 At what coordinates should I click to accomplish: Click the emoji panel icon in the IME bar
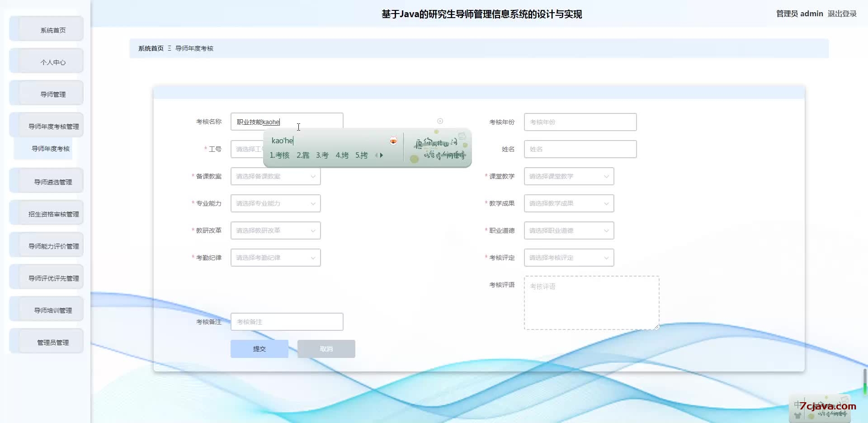coord(393,141)
